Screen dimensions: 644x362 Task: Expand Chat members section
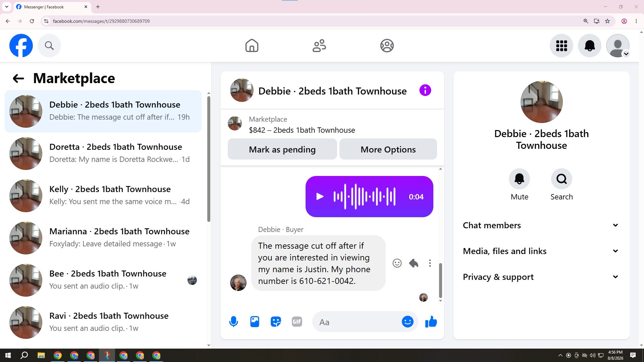pyautogui.click(x=541, y=225)
